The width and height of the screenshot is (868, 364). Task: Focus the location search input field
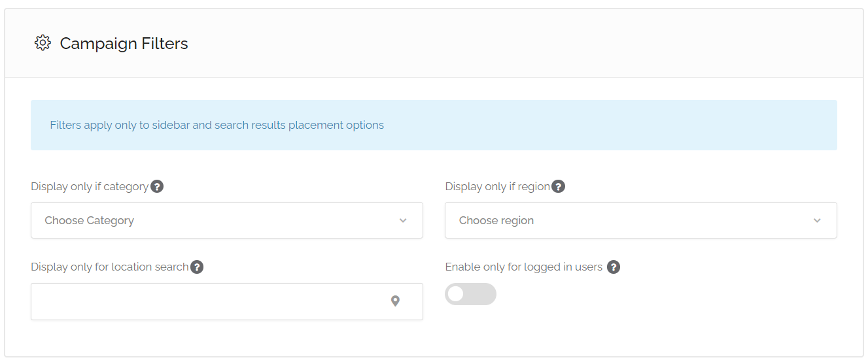(x=209, y=301)
